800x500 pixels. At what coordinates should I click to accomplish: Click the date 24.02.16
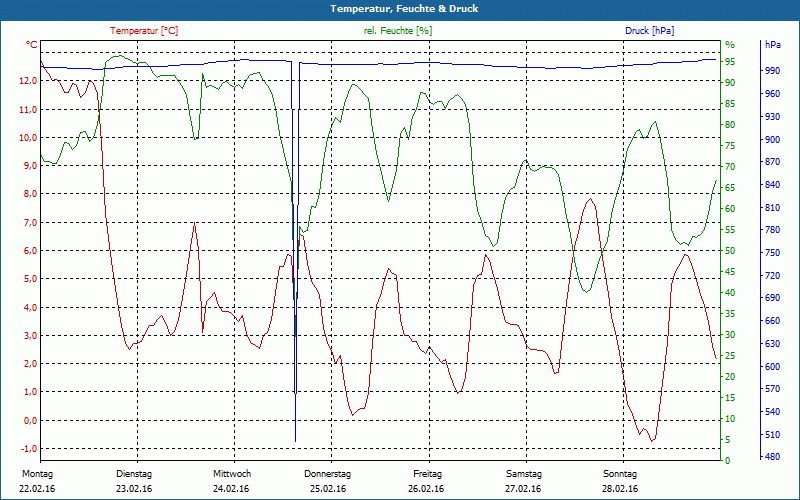(x=231, y=489)
